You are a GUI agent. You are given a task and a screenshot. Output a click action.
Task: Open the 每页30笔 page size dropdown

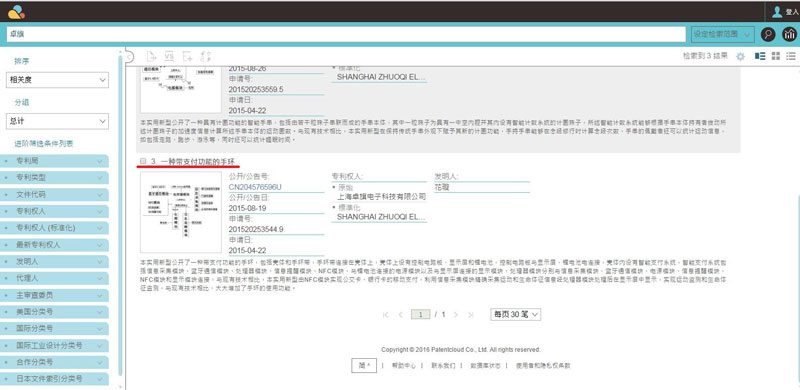[515, 314]
